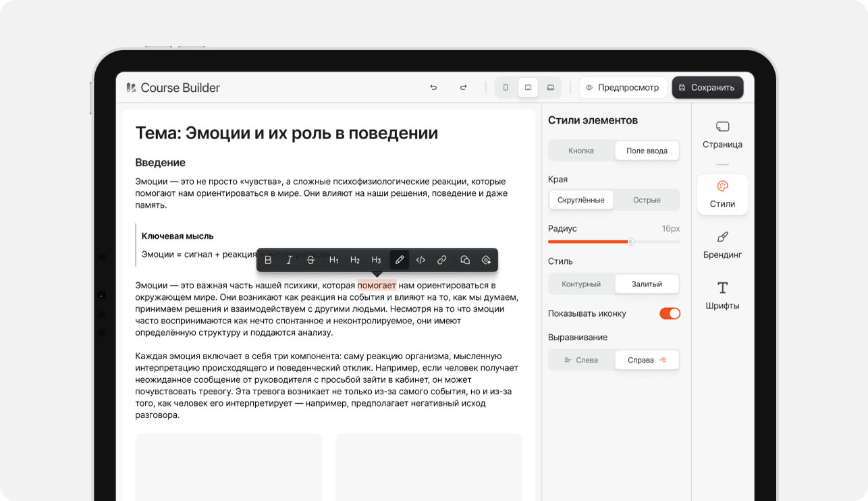
Task: Click the Course Builder logo
Action: (x=173, y=88)
